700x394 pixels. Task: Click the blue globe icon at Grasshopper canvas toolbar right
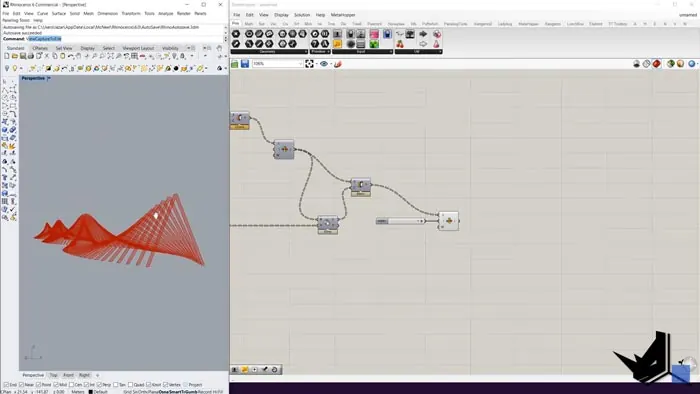click(692, 64)
